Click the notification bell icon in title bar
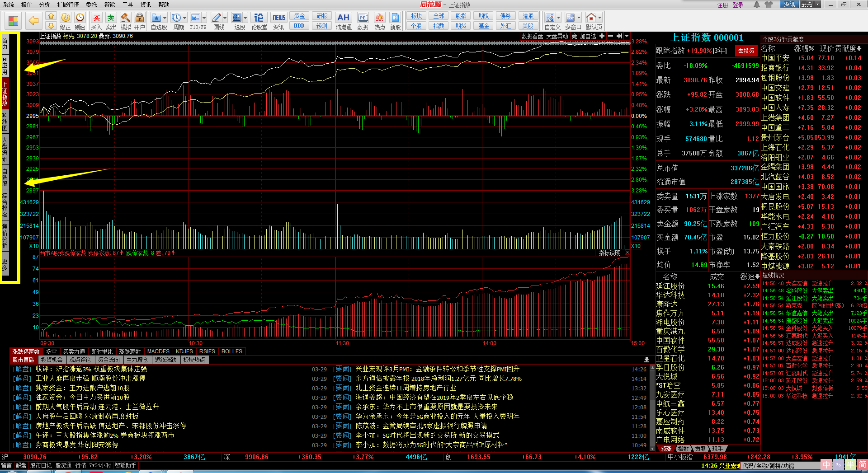Image resolution: width=868 pixels, height=473 pixels. (x=757, y=5)
